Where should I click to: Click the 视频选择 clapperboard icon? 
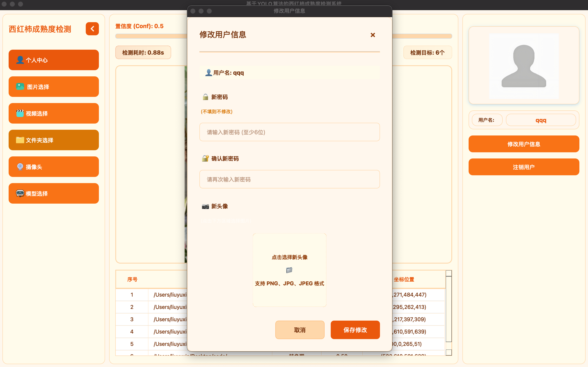point(20,113)
